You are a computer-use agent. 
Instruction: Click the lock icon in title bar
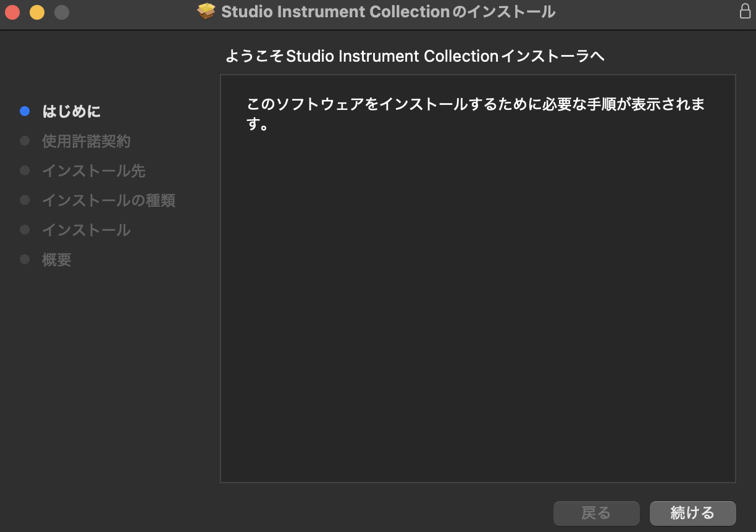(745, 11)
